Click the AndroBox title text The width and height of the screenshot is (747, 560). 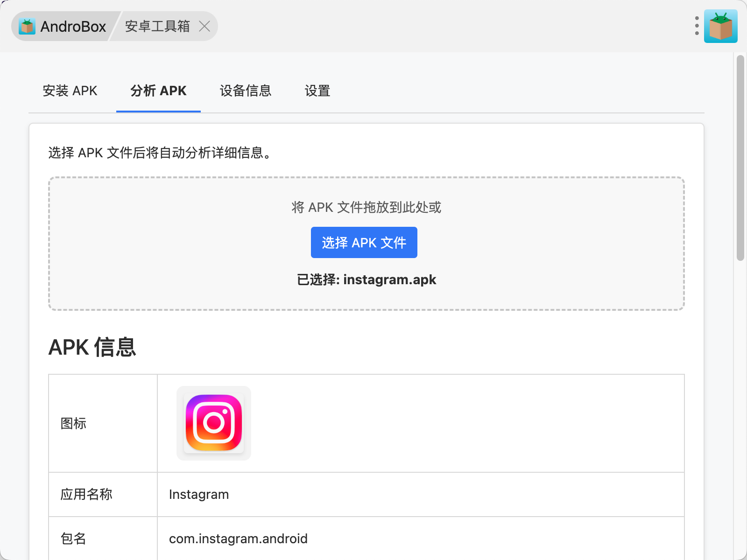tap(73, 27)
